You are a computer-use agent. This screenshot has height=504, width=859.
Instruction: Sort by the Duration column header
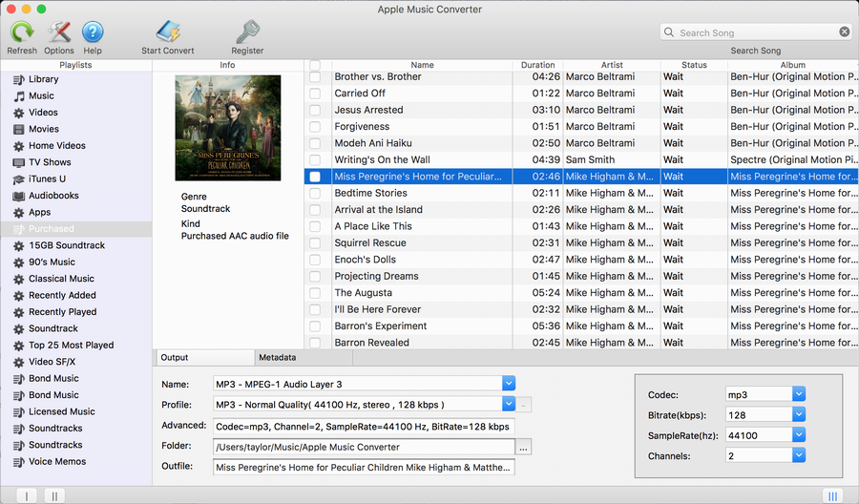(537, 65)
